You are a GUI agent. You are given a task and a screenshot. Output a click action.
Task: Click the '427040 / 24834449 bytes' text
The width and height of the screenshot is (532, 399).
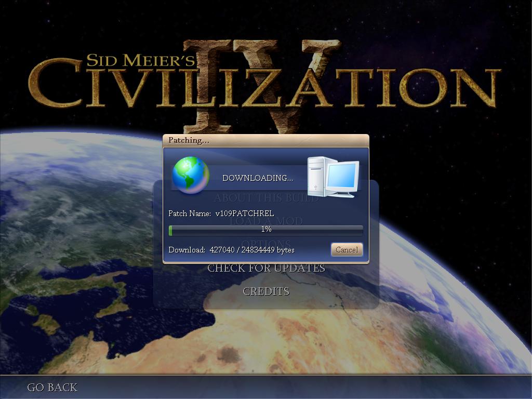[252, 250]
